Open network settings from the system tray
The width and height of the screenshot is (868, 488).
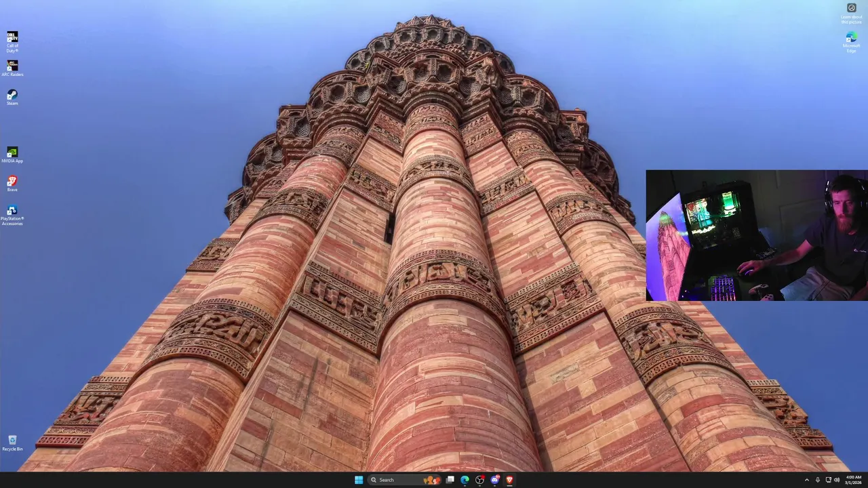coord(828,480)
